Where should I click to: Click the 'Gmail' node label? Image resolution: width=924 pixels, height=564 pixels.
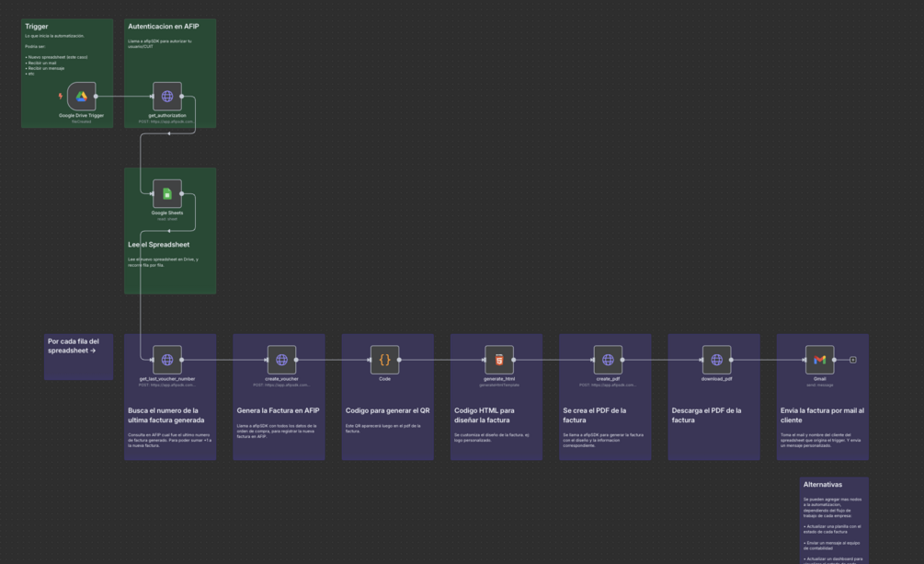coord(820,379)
